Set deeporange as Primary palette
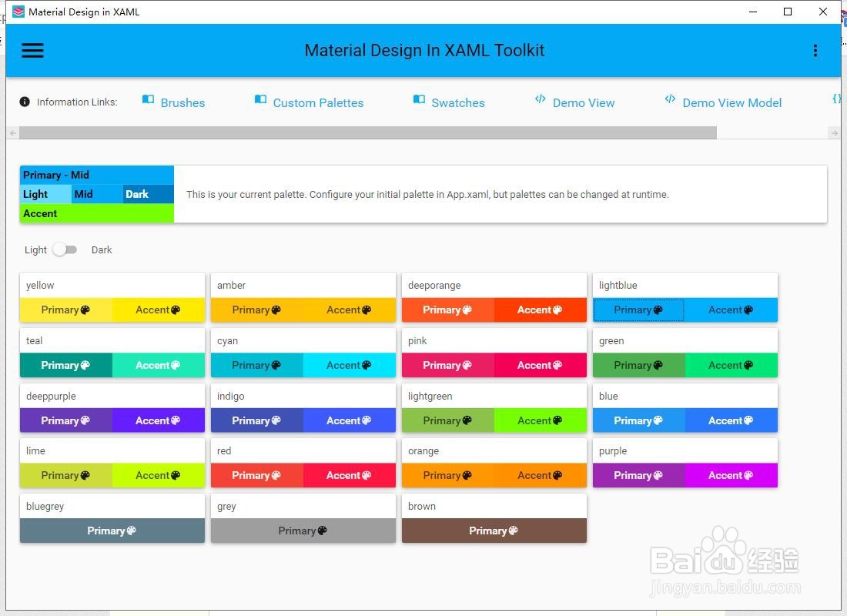The width and height of the screenshot is (847, 616). click(448, 310)
